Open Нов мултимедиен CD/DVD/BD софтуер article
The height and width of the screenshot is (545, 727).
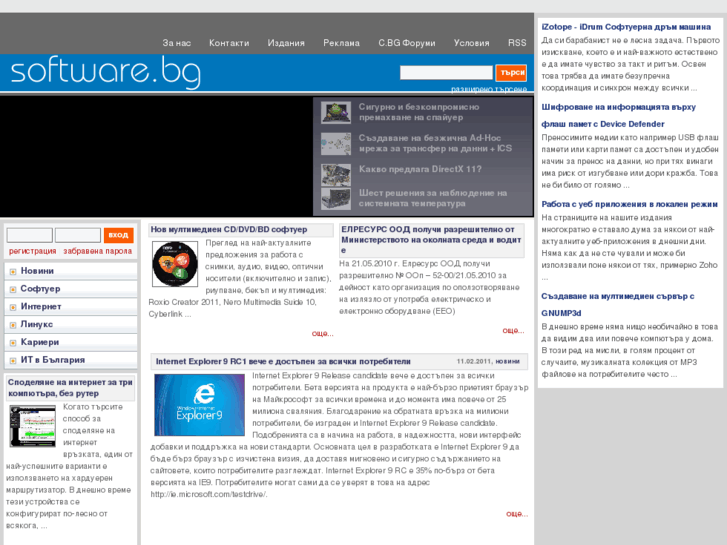(x=229, y=230)
